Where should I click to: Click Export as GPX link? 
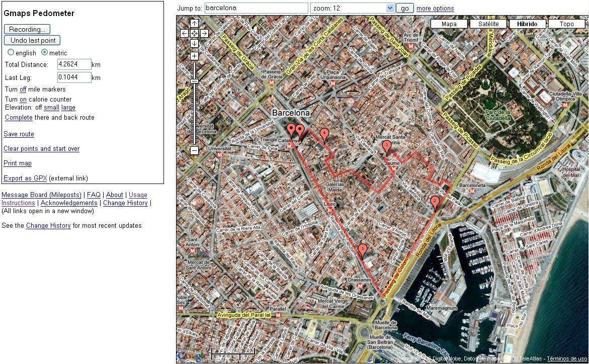tap(25, 178)
